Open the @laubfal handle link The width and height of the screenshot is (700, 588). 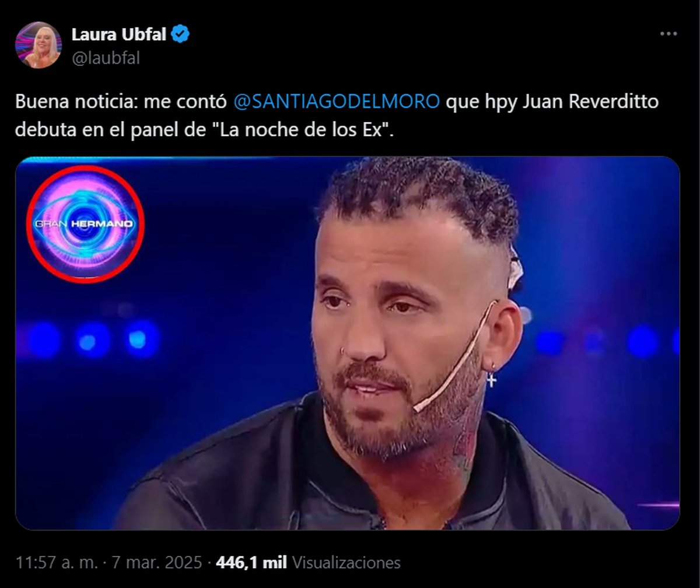click(x=106, y=58)
